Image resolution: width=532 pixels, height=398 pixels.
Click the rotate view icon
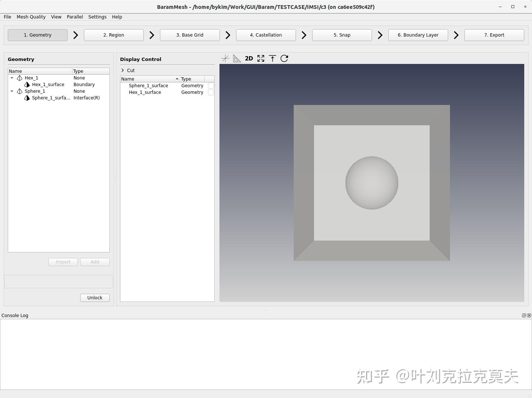pyautogui.click(x=284, y=58)
